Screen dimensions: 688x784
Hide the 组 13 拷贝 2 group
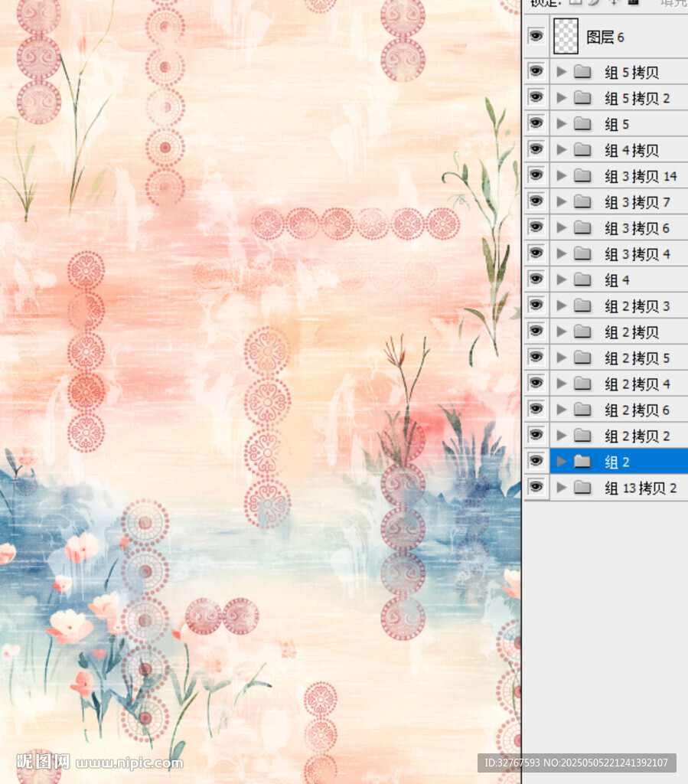click(x=536, y=487)
